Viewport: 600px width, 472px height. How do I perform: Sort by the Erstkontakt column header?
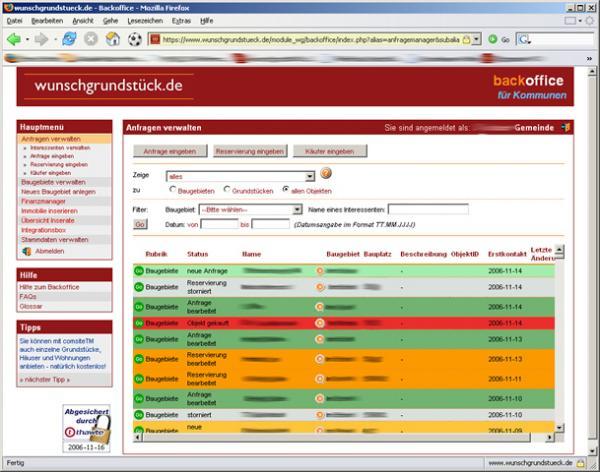coord(507,254)
